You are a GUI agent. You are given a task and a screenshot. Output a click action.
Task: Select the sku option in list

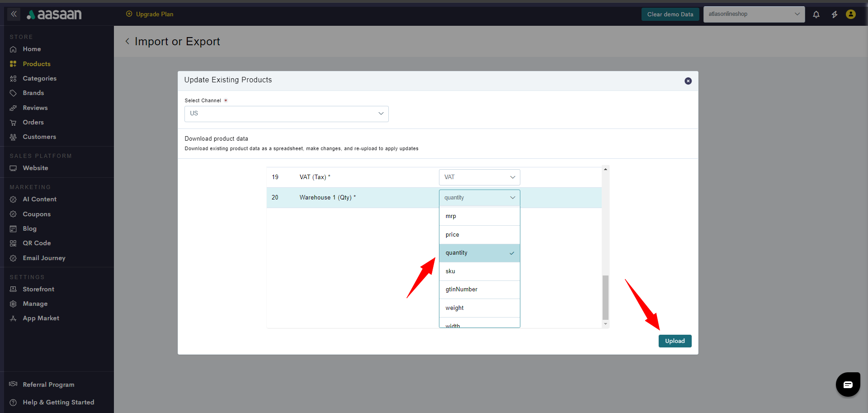(479, 271)
